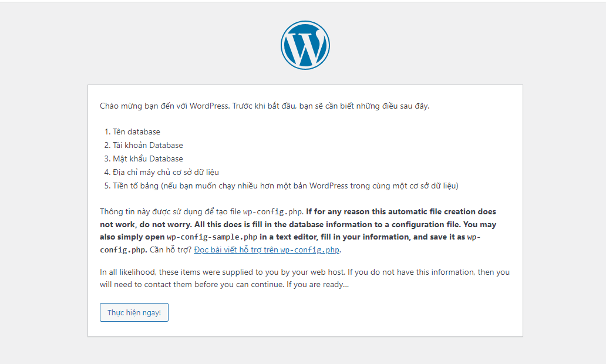
Task: Select the "Địa chỉ máy chủ cơ sở dữ liệu" item
Action: (x=166, y=173)
